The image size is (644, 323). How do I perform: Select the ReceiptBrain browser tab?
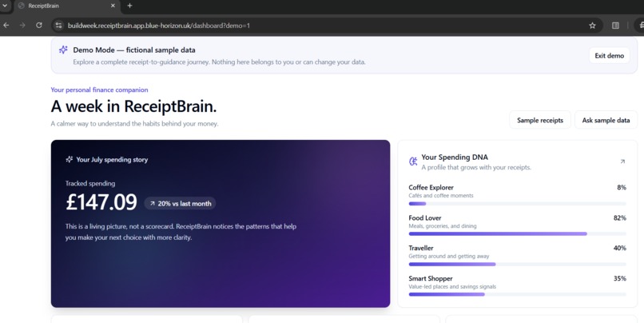click(67, 6)
